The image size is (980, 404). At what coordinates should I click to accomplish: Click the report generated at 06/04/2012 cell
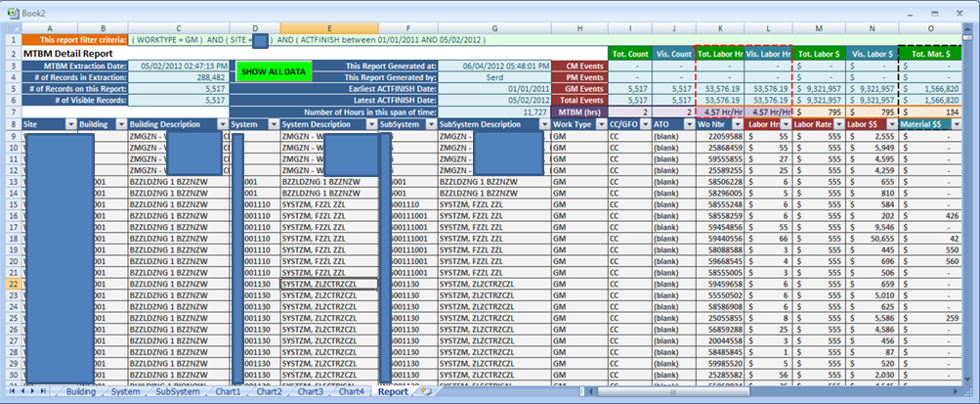pos(494,66)
